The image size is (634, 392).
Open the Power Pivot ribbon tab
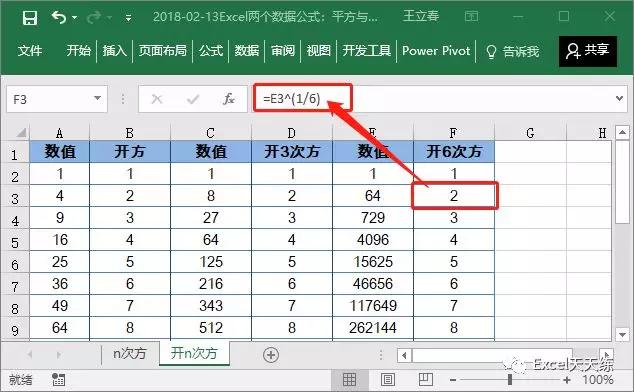coord(436,51)
